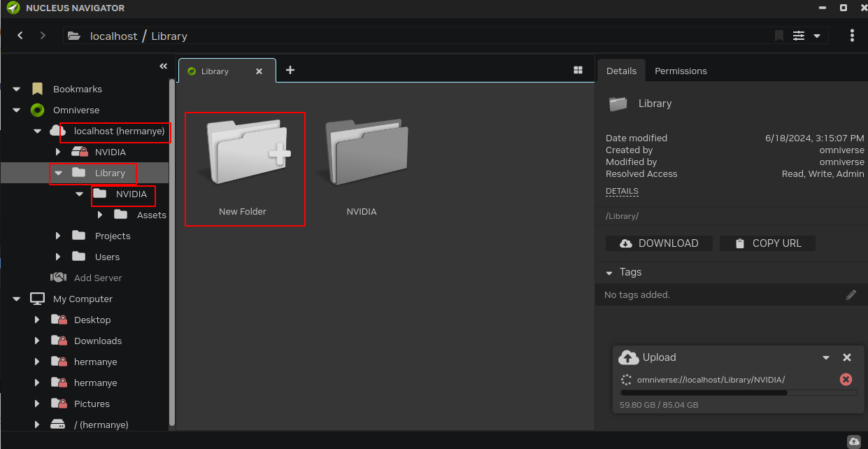Expand the Projects folder in tree
Image resolution: width=868 pixels, height=449 pixels.
[58, 236]
